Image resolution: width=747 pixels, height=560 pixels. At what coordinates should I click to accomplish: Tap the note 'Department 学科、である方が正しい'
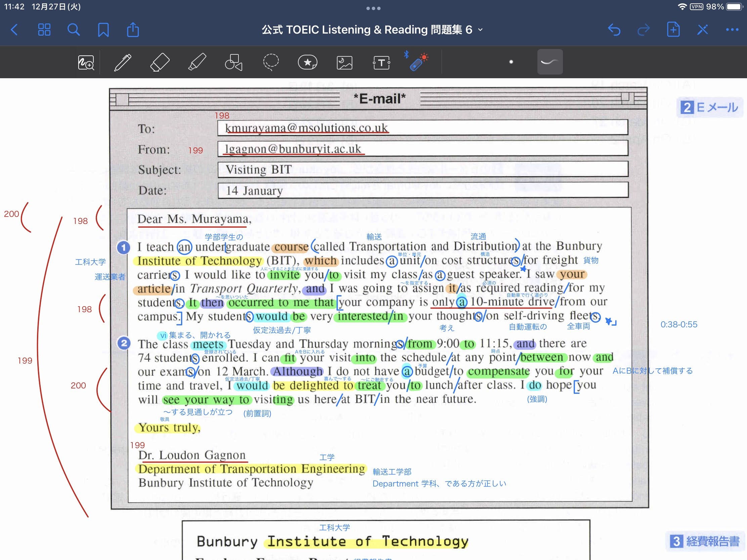[439, 483]
